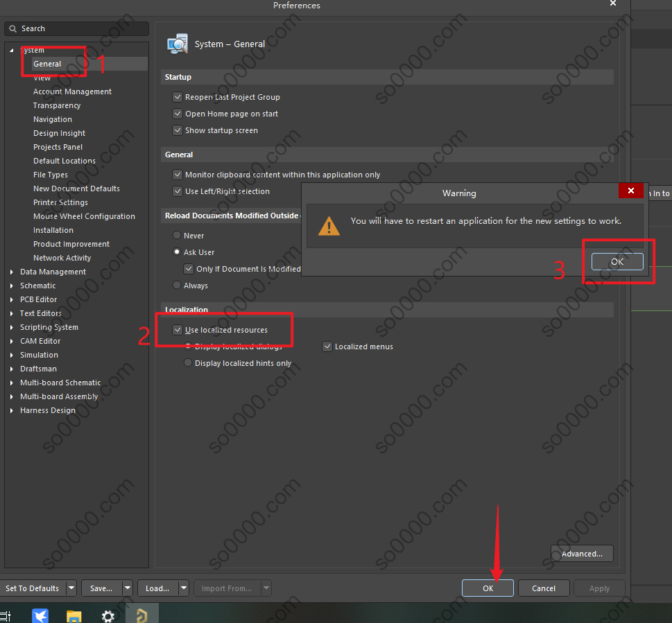This screenshot has width=672, height=623.
Task: Open the blue bird app in taskbar
Action: tap(40, 615)
